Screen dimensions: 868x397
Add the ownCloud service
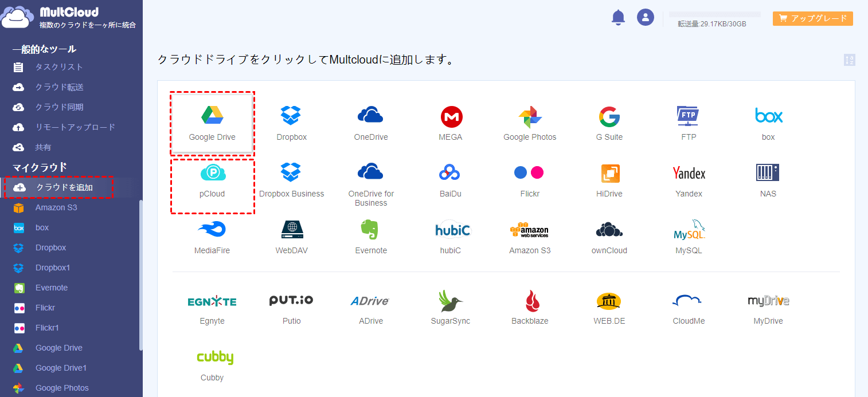click(609, 238)
